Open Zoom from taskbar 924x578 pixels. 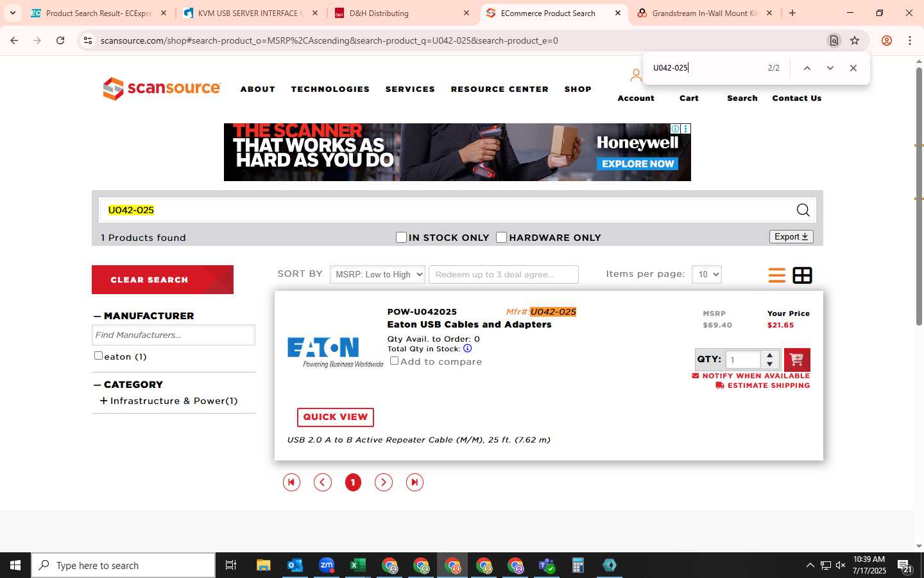pyautogui.click(x=326, y=565)
